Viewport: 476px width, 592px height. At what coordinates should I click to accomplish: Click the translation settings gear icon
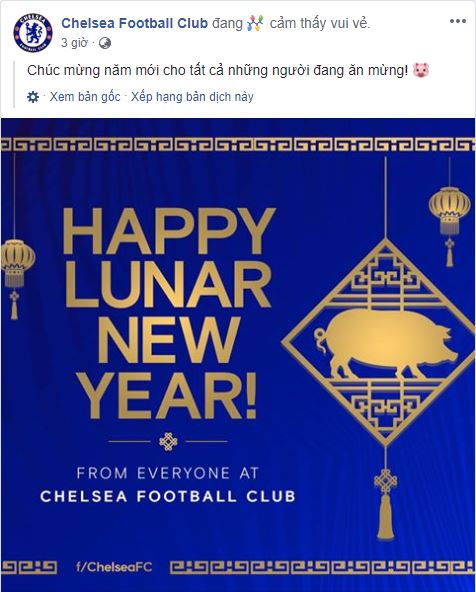(x=33, y=97)
